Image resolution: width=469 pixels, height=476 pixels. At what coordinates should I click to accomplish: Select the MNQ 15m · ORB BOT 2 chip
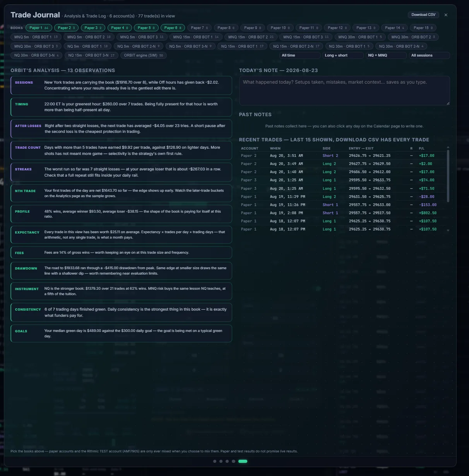[251, 37]
